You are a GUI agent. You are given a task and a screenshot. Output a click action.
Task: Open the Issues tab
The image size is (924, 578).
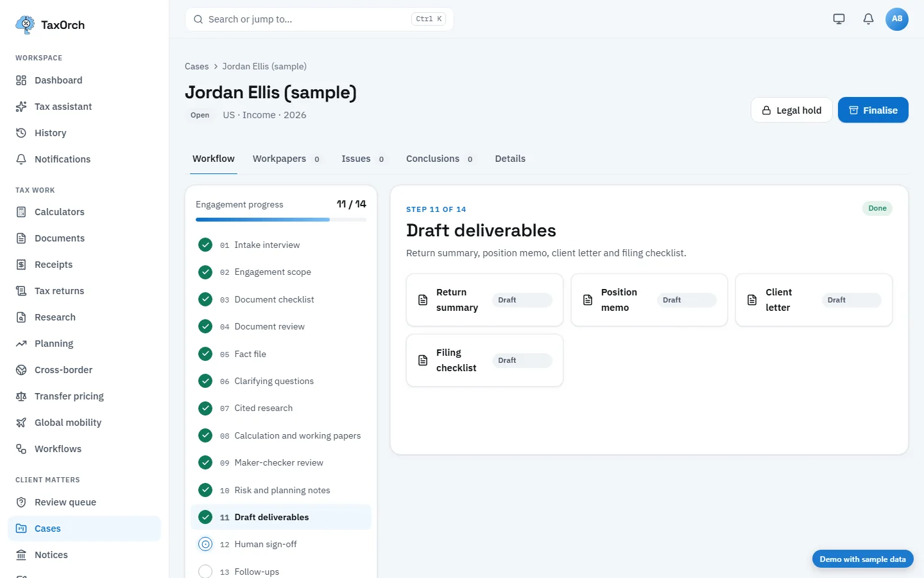click(x=363, y=159)
